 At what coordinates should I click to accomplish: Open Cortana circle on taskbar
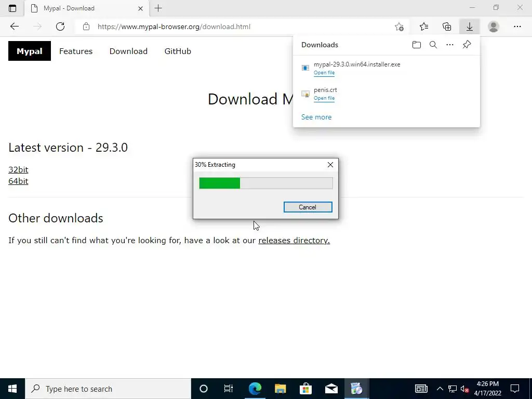[204, 389]
